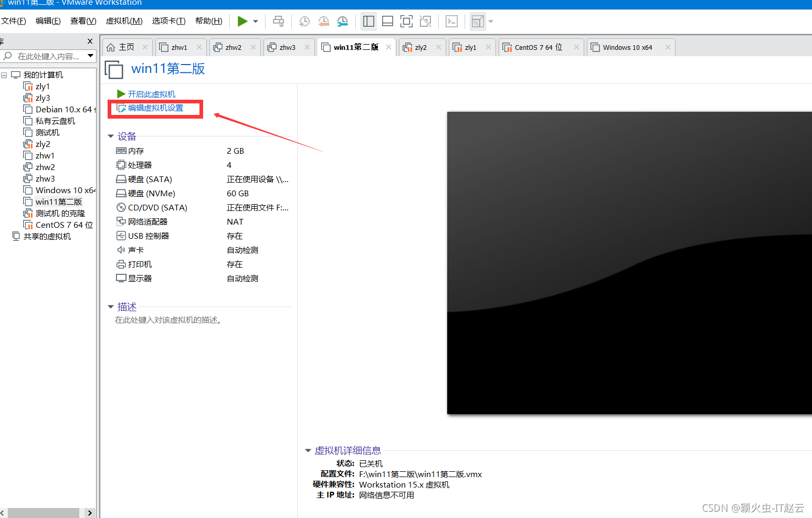Open the power options dropdown arrow
Screen dimensions: 812x518
click(x=256, y=22)
